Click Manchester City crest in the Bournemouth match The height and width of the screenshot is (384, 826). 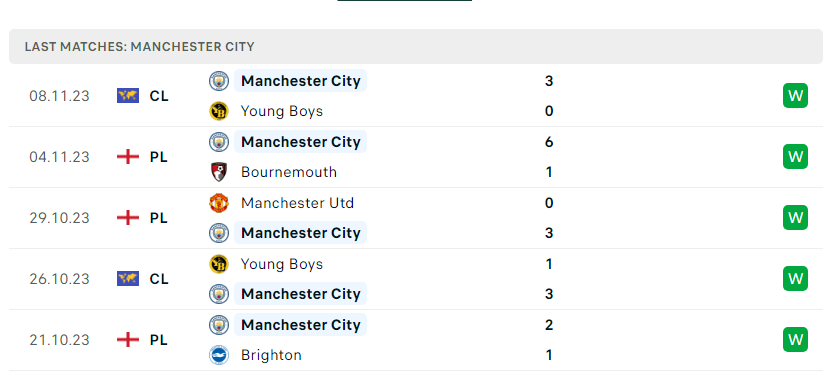tap(219, 142)
